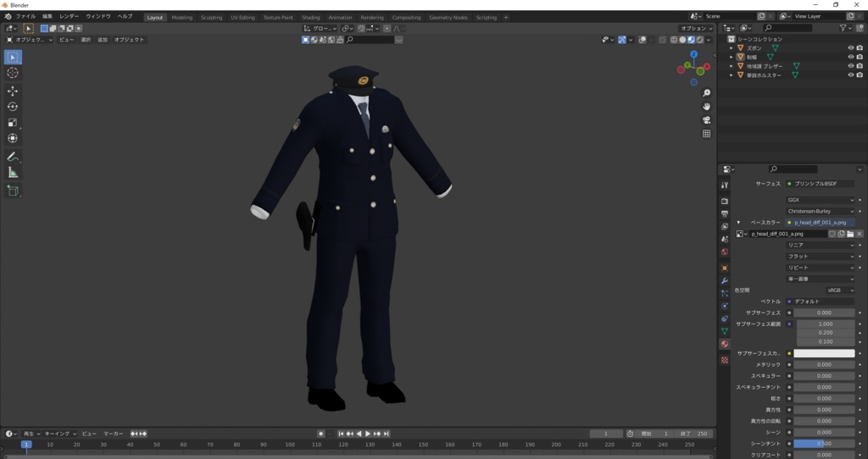Open the Object Data green triangle tab
868x459 pixels.
point(725,331)
